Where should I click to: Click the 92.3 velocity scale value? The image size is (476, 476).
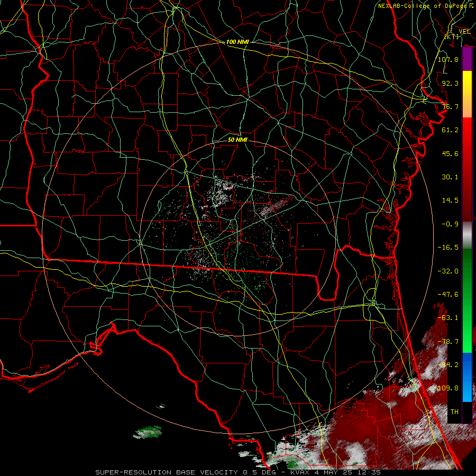(x=450, y=83)
